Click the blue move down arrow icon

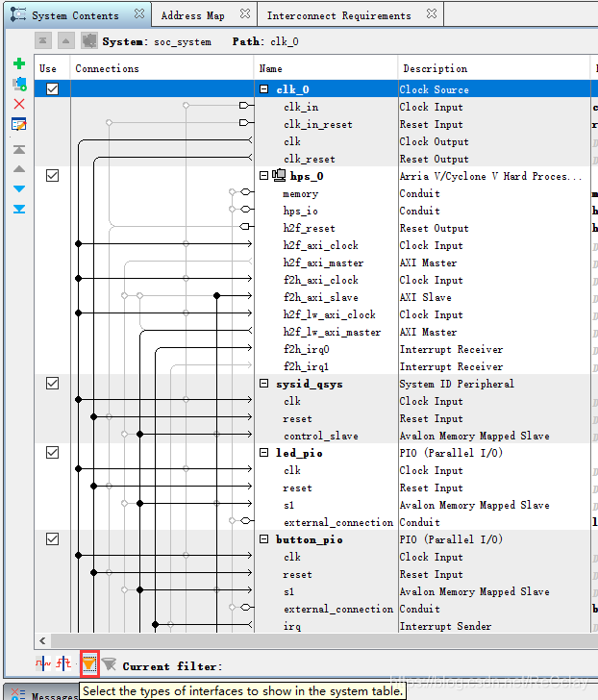[19, 188]
